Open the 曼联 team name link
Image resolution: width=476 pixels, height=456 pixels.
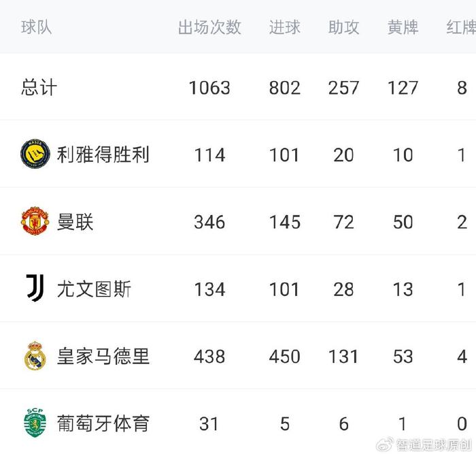(x=75, y=222)
